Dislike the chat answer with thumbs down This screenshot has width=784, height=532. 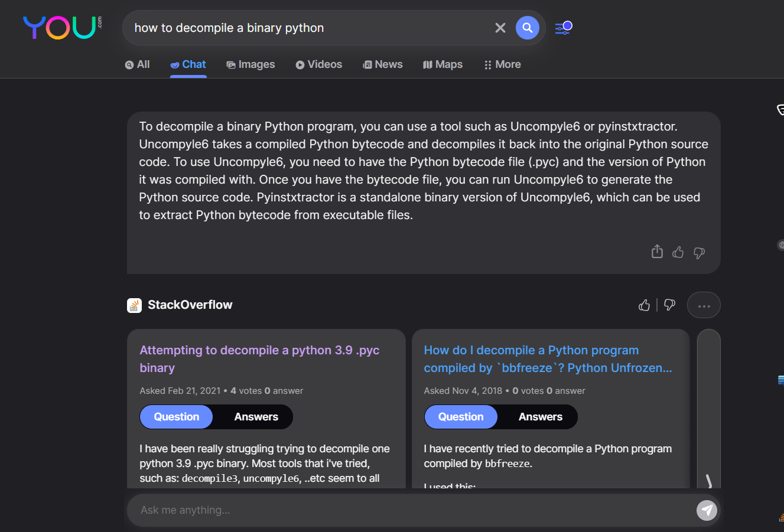699,253
